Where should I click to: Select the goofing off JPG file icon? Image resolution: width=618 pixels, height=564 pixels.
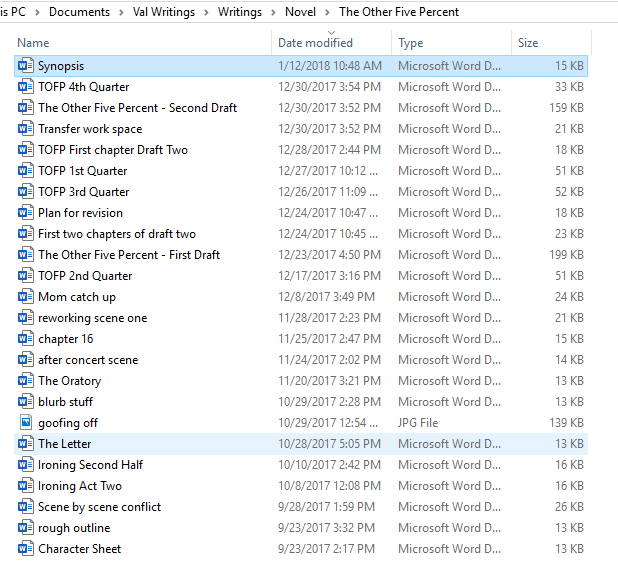pos(25,423)
